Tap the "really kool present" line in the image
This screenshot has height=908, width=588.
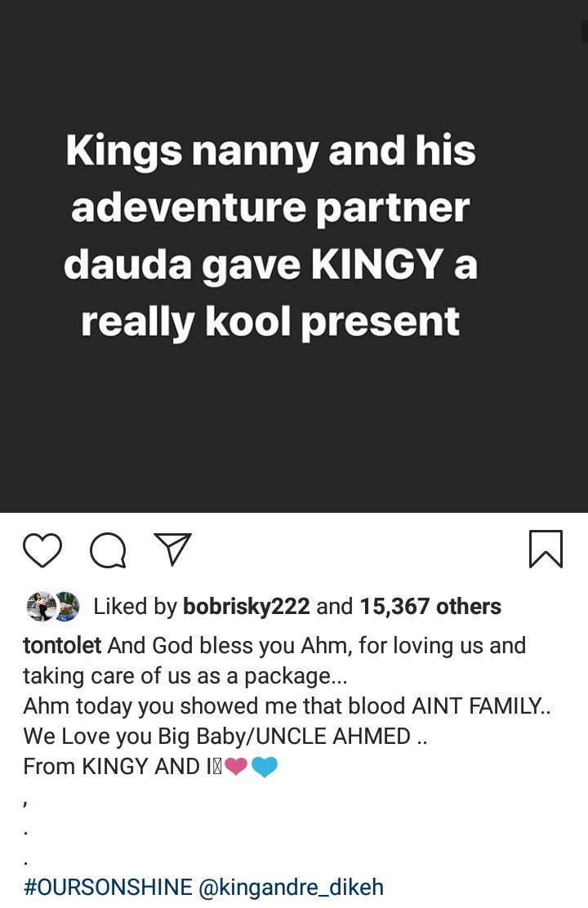point(270,322)
